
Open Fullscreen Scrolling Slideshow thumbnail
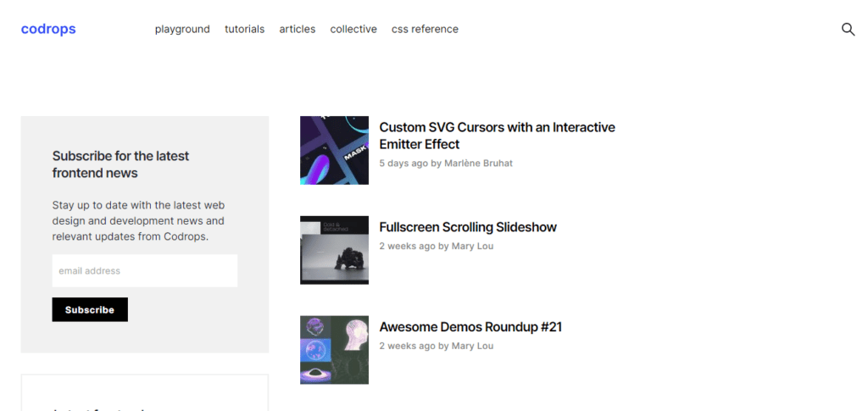coord(334,250)
